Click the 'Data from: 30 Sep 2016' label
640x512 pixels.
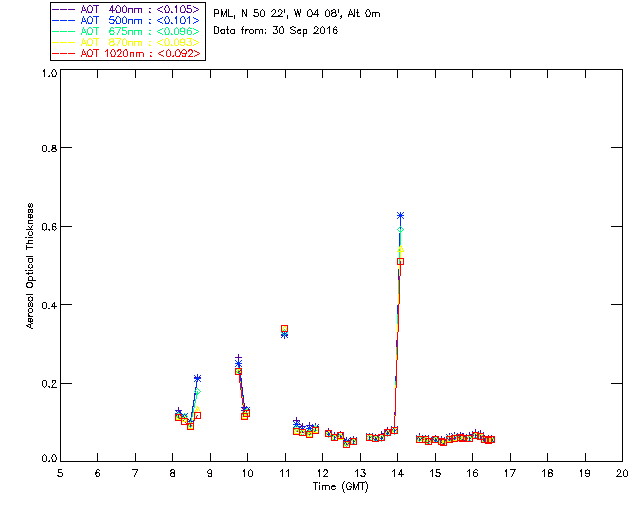click(276, 31)
